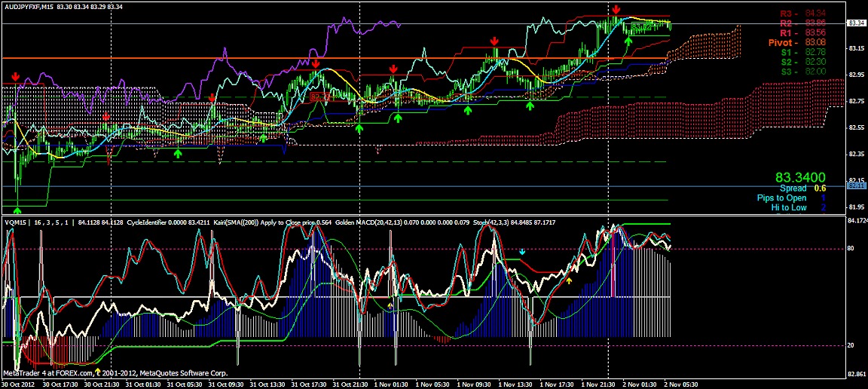The image size is (868, 389).
Task: Click the small red price tag on chart
Action: 319,97
